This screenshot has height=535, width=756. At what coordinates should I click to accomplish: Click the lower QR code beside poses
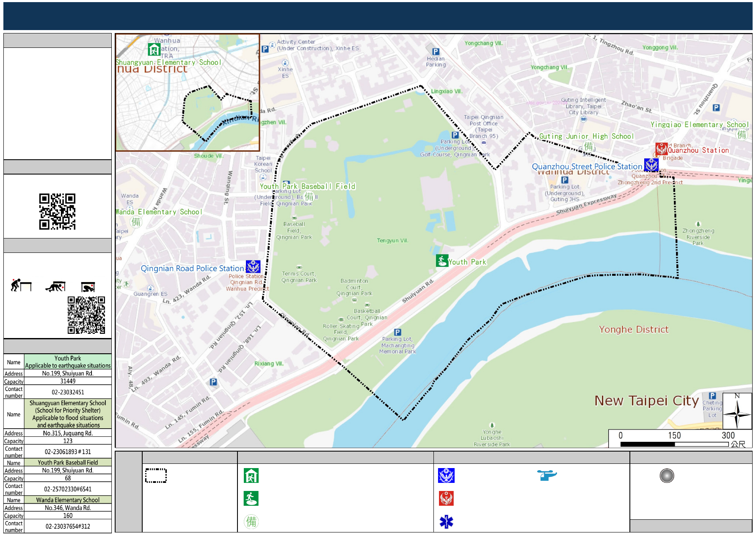[x=86, y=315]
